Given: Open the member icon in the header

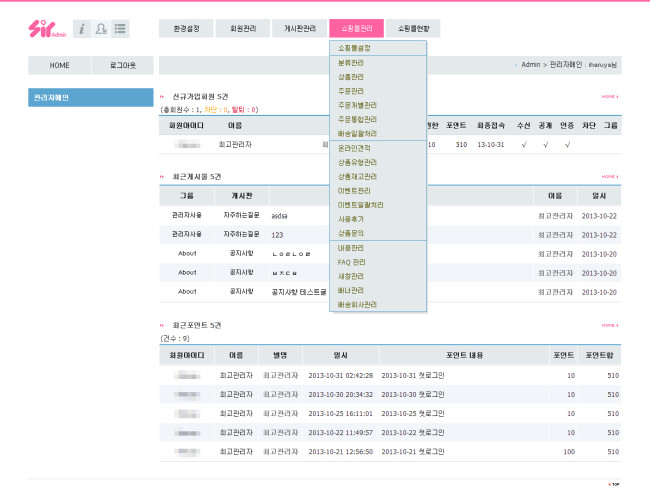Looking at the screenshot, I should (101, 28).
